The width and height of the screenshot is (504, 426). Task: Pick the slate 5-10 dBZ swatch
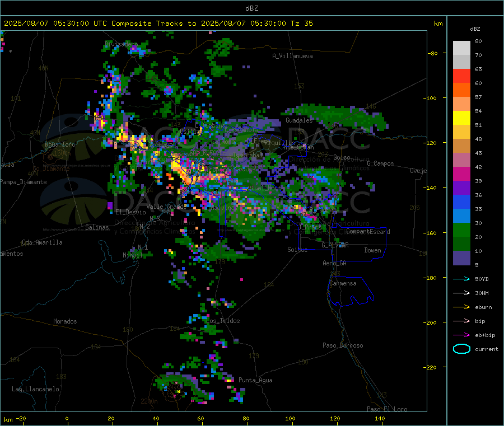(461, 258)
